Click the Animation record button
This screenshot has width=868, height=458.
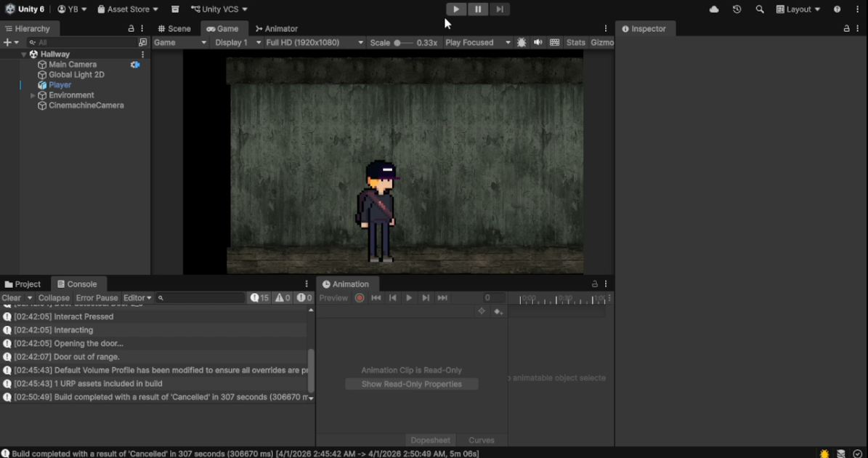click(x=360, y=298)
